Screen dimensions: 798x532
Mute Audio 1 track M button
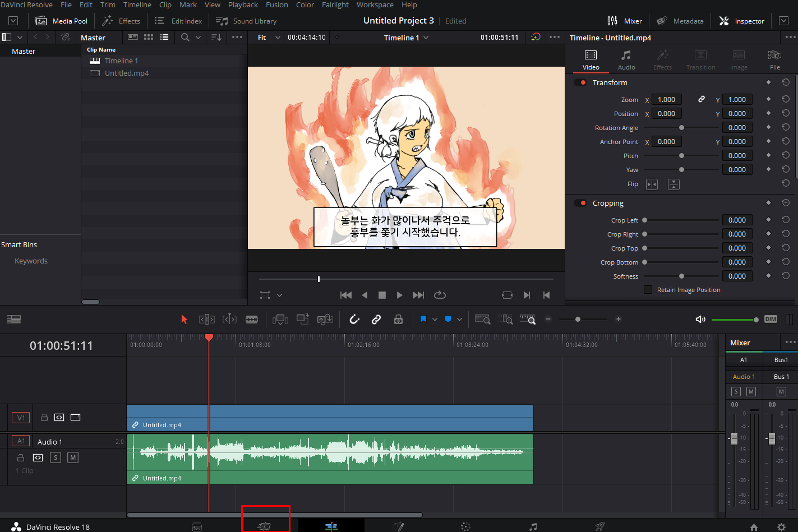tap(73, 457)
